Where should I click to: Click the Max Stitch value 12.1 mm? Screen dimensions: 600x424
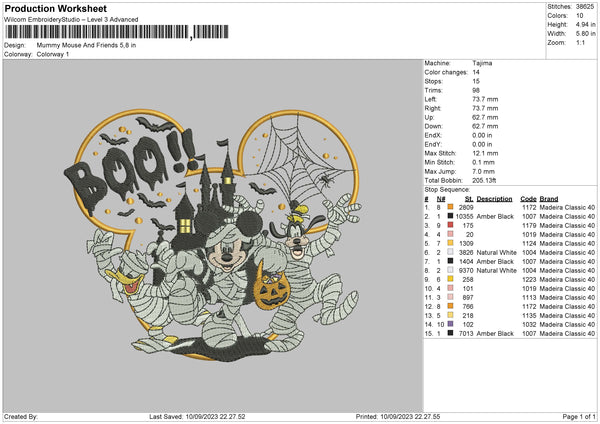(485, 153)
